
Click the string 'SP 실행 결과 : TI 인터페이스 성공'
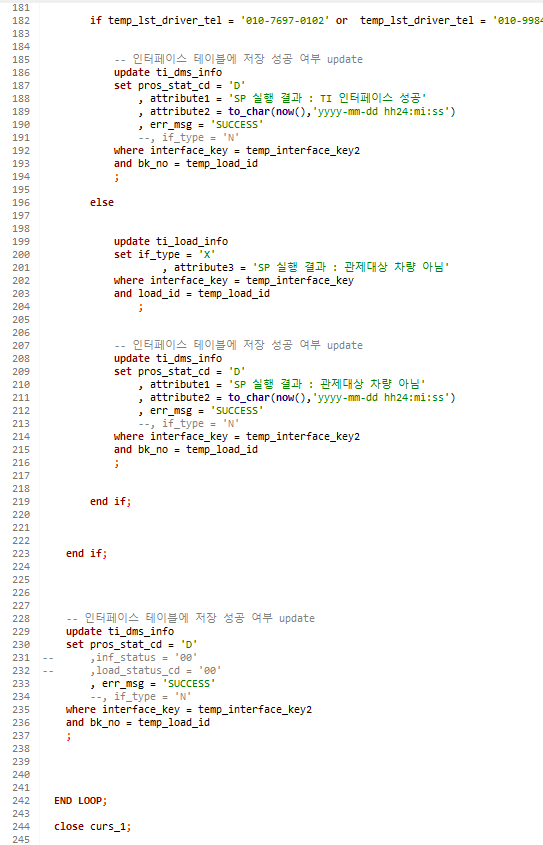(x=327, y=98)
